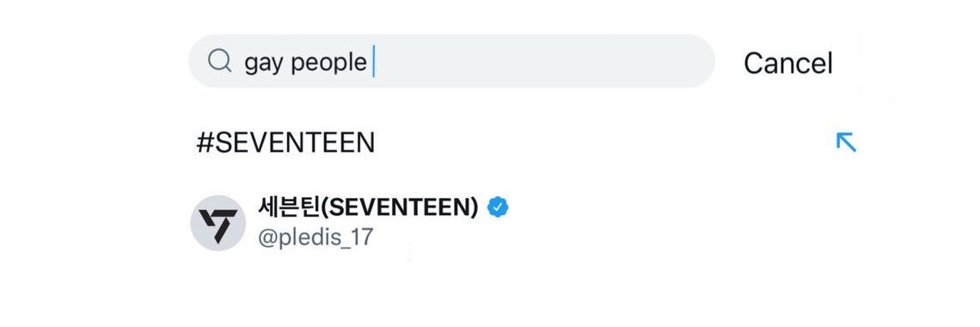Click the blue verified checkmark badge
The image size is (980, 327).
click(x=498, y=207)
